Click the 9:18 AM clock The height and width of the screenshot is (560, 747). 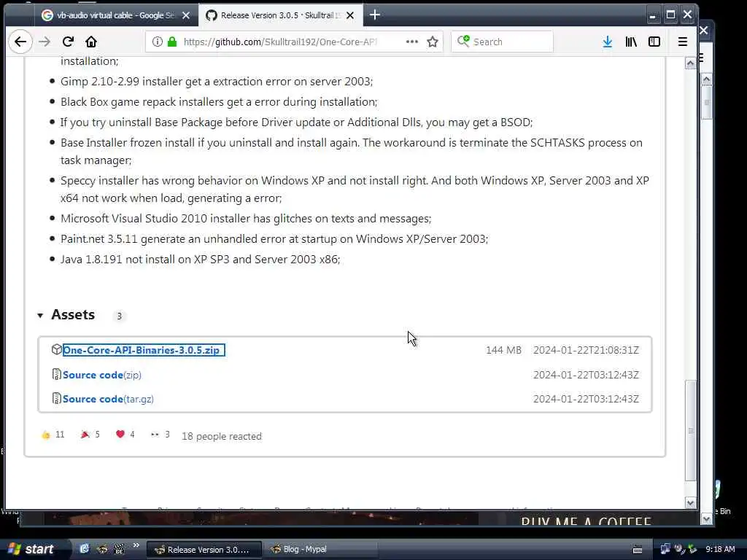(x=720, y=549)
